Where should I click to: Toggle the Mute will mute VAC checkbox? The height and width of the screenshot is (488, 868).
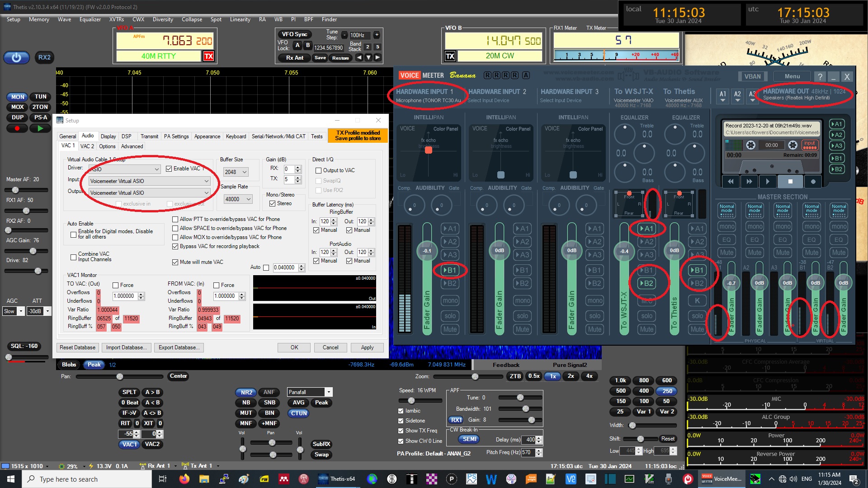coord(175,262)
